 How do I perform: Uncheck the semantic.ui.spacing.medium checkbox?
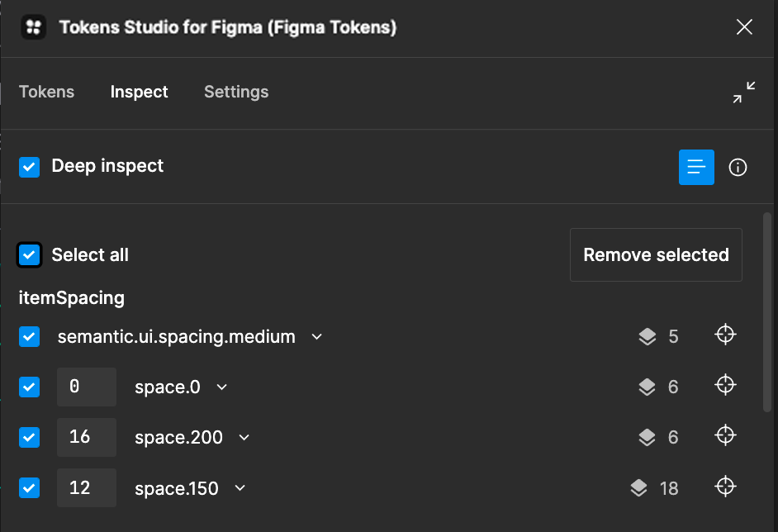click(x=29, y=336)
